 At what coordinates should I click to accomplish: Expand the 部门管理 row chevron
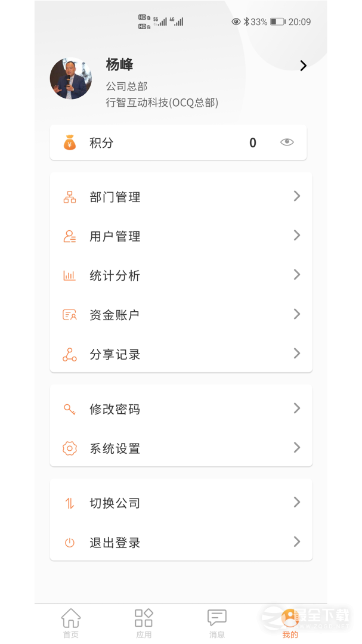296,196
